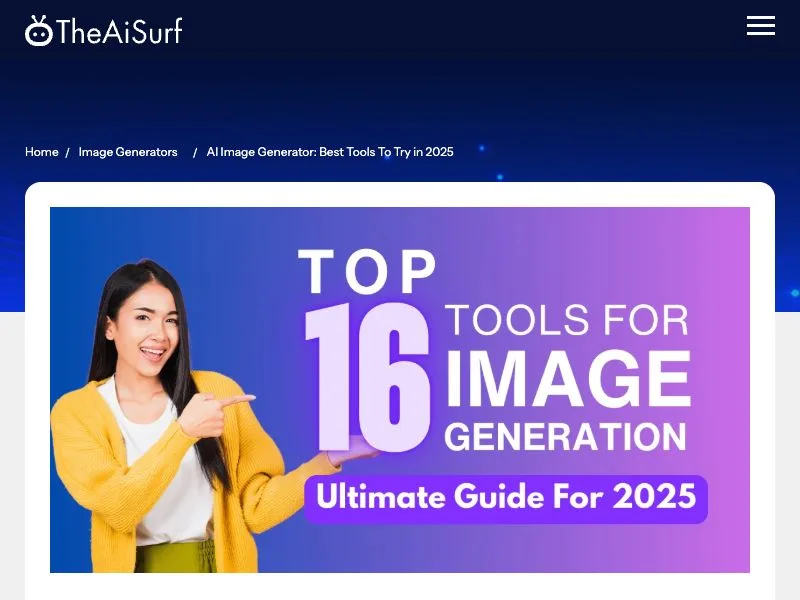This screenshot has height=600, width=800.
Task: Click the year '2025' in the breadcrumb
Action: [439, 152]
